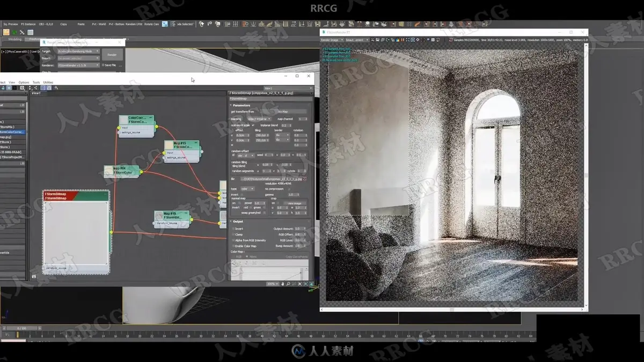Enable the Enable Color Map checkbox
The width and height of the screenshot is (644, 362).
(x=233, y=246)
